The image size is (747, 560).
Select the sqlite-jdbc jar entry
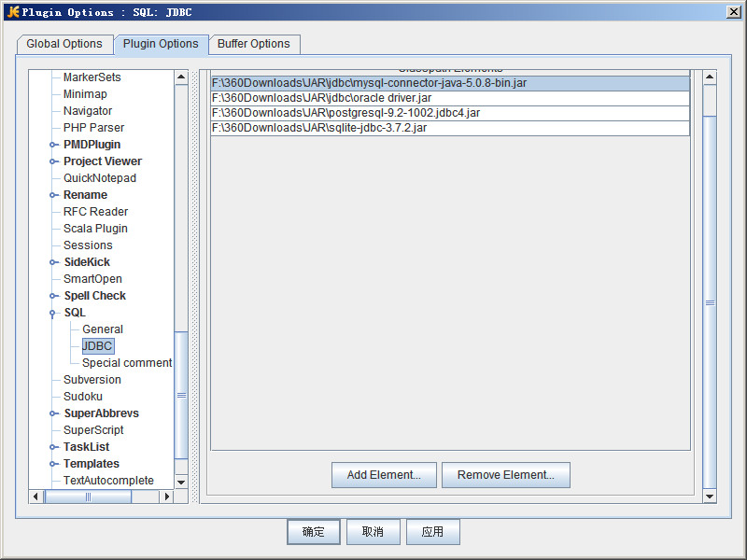pos(319,128)
